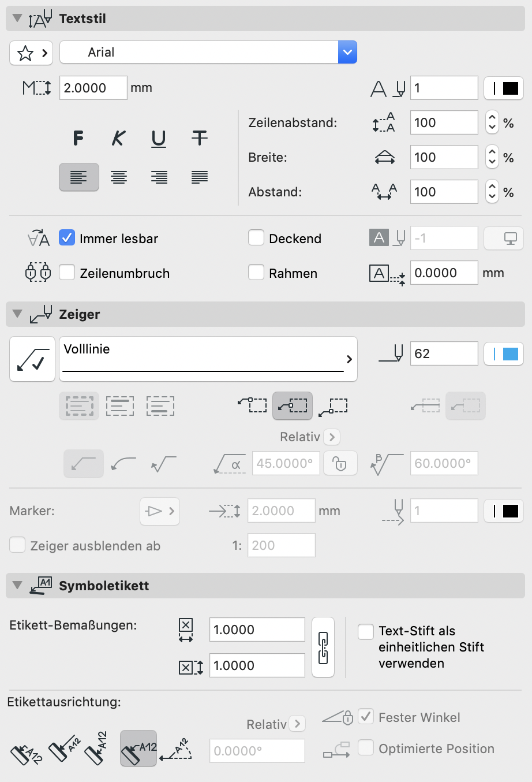
Task: Select right text alignment
Action: [x=159, y=177]
